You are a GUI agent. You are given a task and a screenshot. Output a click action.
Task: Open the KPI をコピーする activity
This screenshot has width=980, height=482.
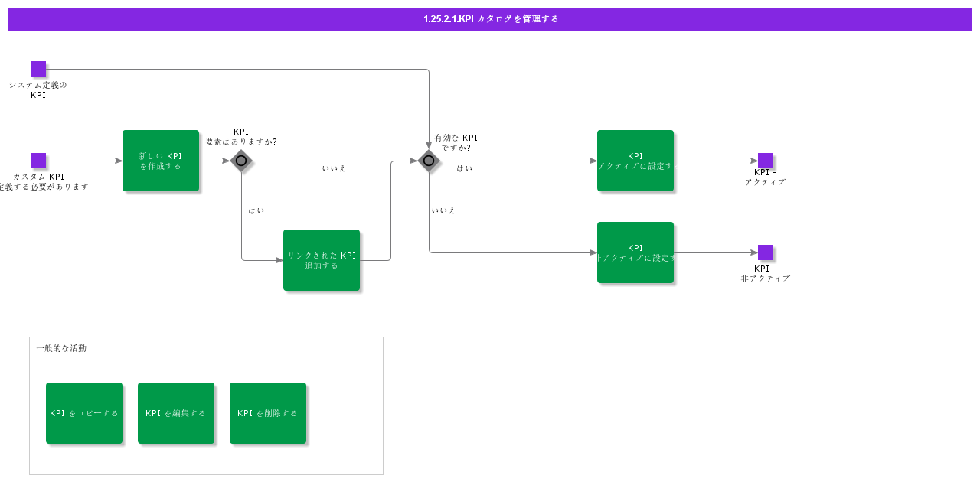pyautogui.click(x=84, y=413)
